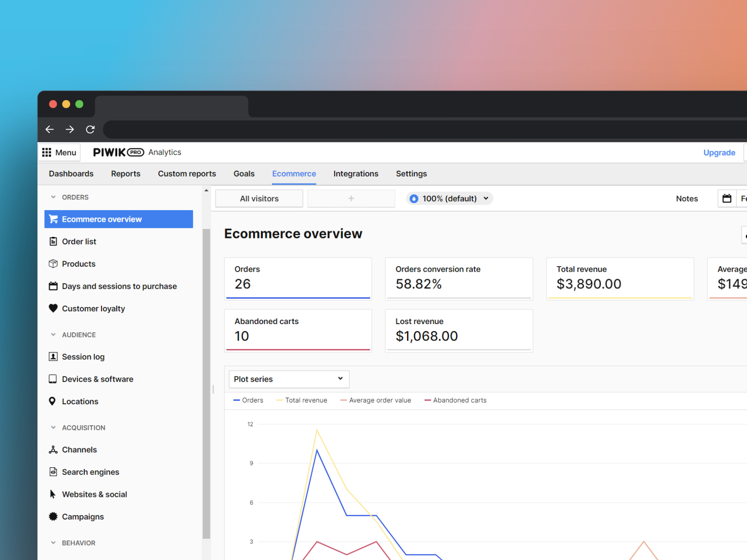This screenshot has width=747, height=560.
Task: Switch to the Integrations tab
Action: coord(355,174)
